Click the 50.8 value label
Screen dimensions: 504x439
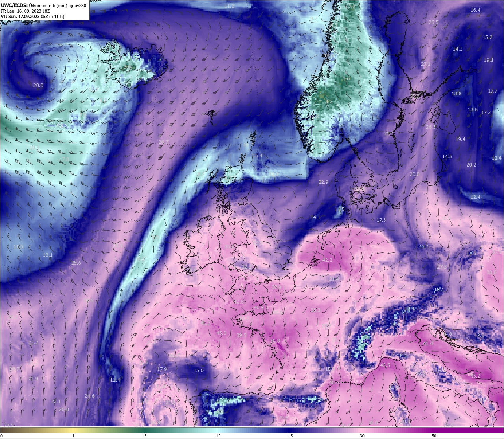275,341
